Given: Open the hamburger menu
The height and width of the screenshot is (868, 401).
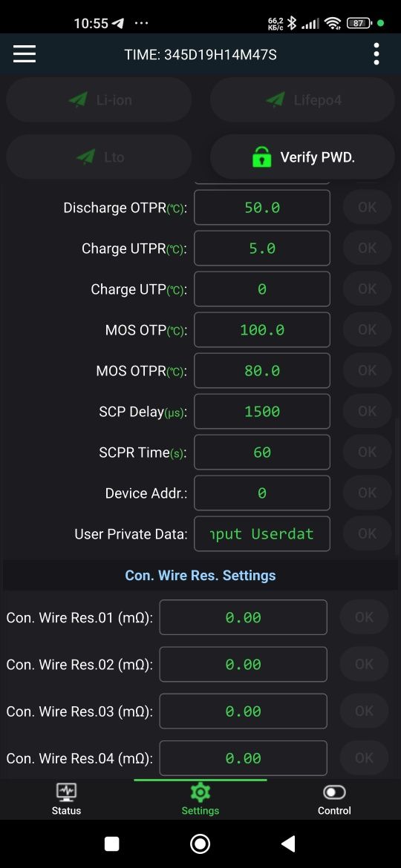Looking at the screenshot, I should (x=25, y=54).
